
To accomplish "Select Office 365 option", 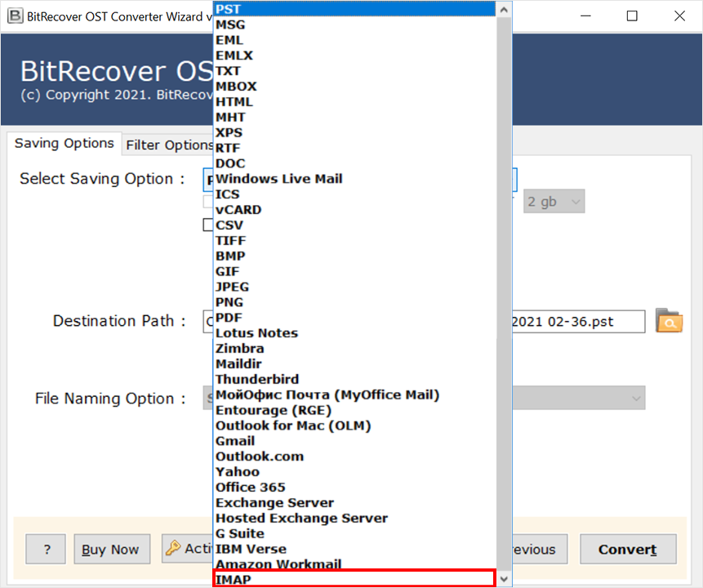I will point(354,487).
